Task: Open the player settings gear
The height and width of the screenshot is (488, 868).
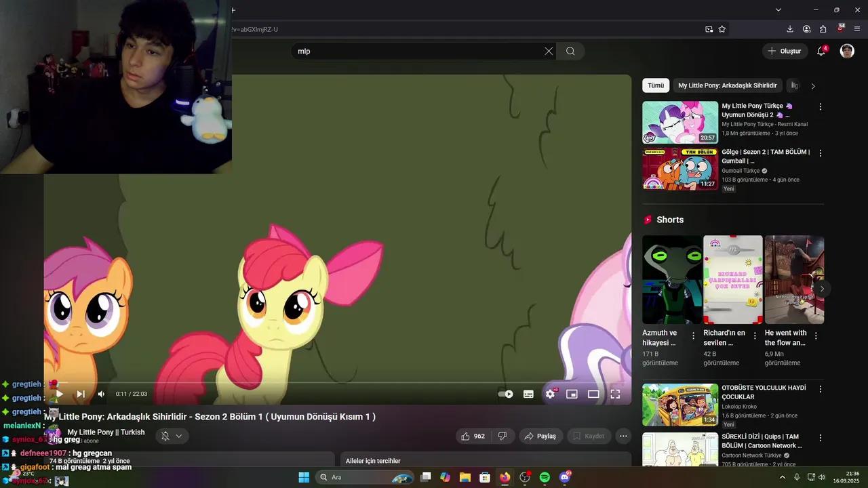Action: 550,394
